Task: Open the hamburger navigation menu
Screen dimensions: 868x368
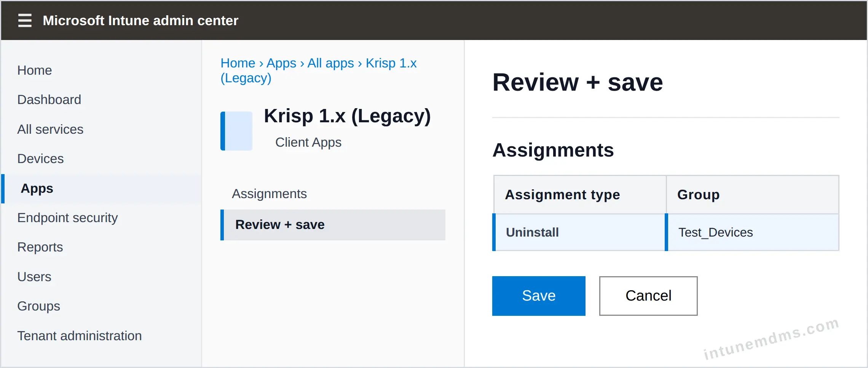Action: tap(25, 20)
